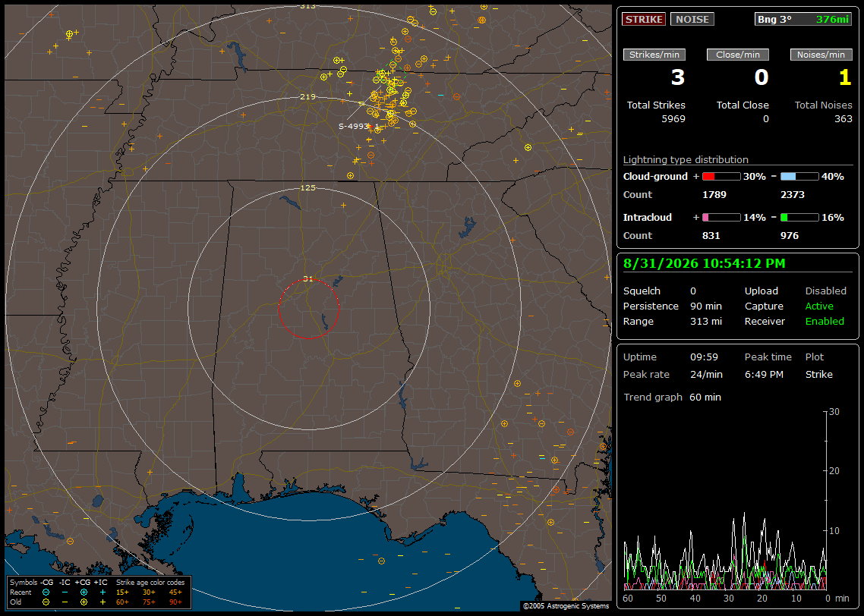Toggle the Receiver Enabled status

coord(825,322)
